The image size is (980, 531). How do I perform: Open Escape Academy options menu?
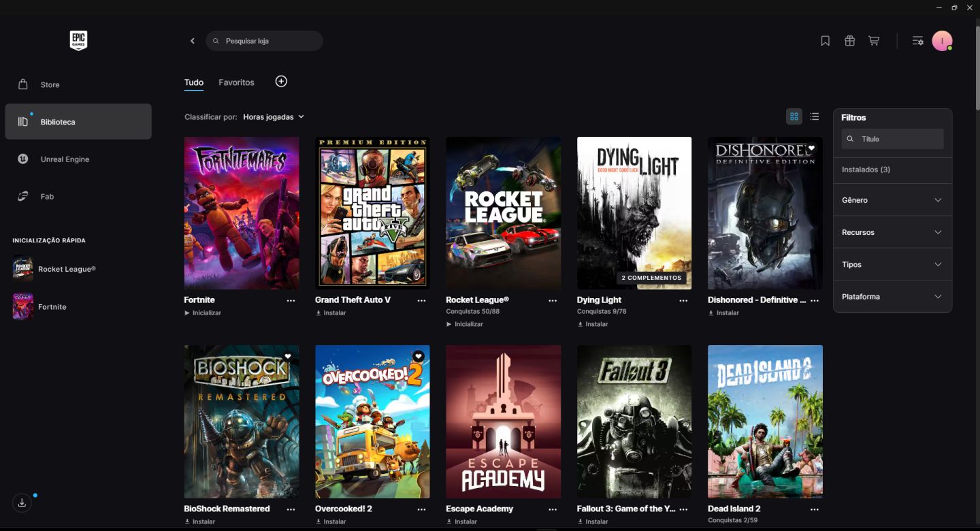coord(553,509)
